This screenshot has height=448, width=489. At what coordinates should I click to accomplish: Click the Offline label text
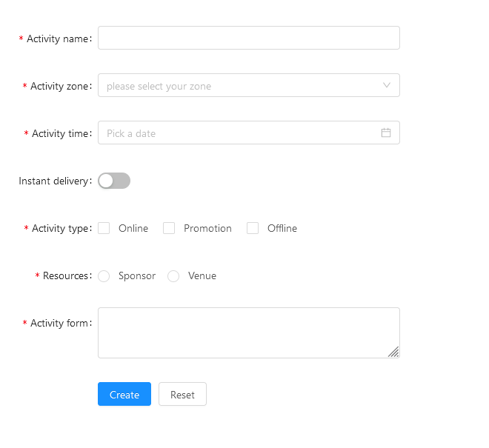[x=282, y=228]
